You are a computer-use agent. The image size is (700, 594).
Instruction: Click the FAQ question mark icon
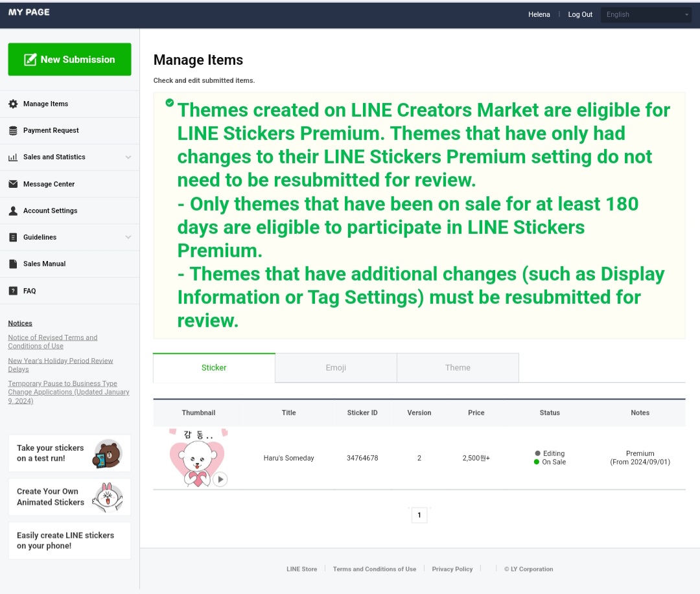pyautogui.click(x=13, y=291)
